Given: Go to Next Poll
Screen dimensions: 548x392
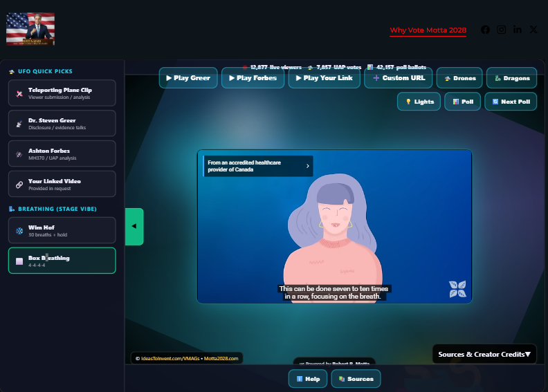Looking at the screenshot, I should click(x=511, y=102).
